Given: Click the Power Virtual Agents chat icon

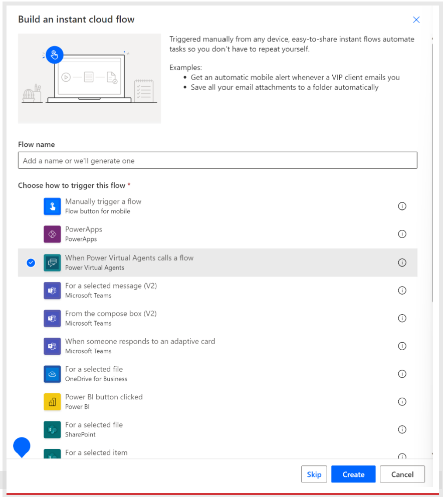Looking at the screenshot, I should [x=52, y=263].
